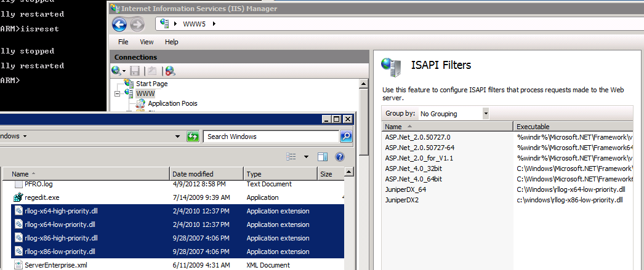Click XML Document type cell

click(268, 265)
